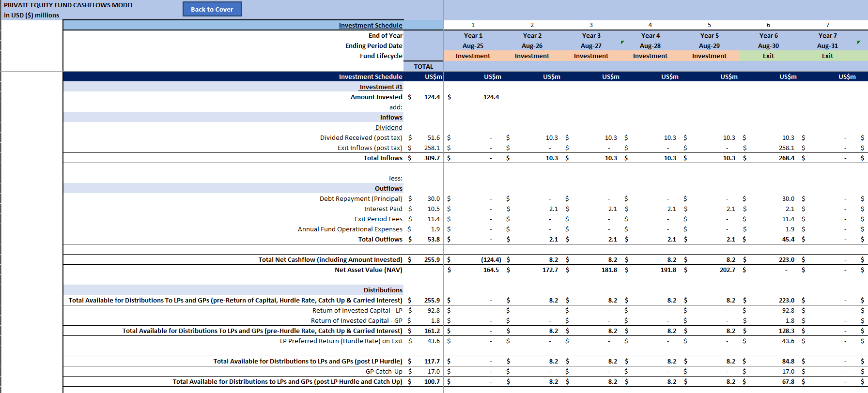The height and width of the screenshot is (393, 868).
Task: Select the Net Asset Value (NAV) label
Action: tap(368, 270)
